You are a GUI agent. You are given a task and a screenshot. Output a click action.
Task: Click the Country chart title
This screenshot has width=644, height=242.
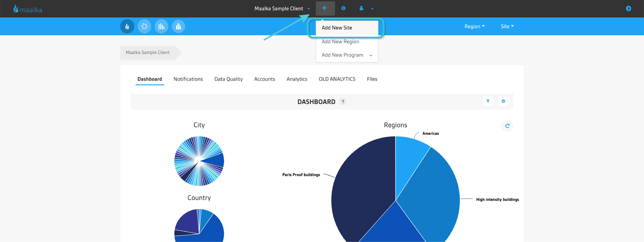tap(199, 198)
